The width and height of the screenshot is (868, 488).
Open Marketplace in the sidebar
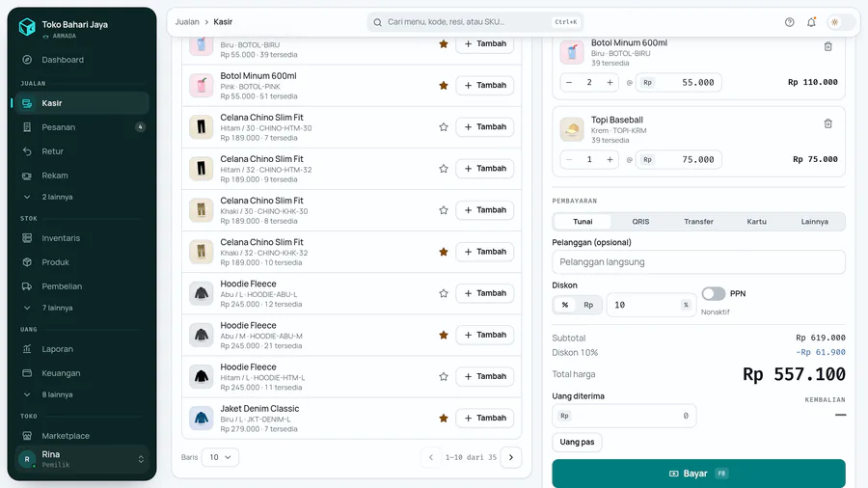click(81, 435)
